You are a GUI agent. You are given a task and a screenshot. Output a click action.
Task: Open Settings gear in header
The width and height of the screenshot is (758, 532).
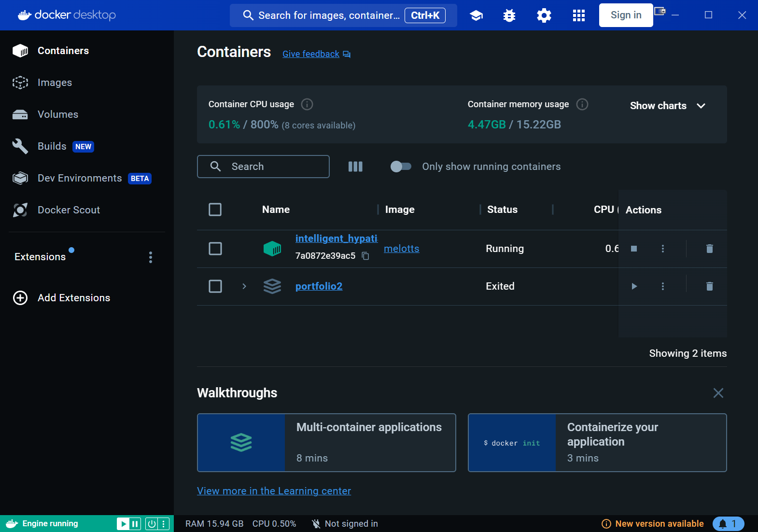(x=544, y=15)
